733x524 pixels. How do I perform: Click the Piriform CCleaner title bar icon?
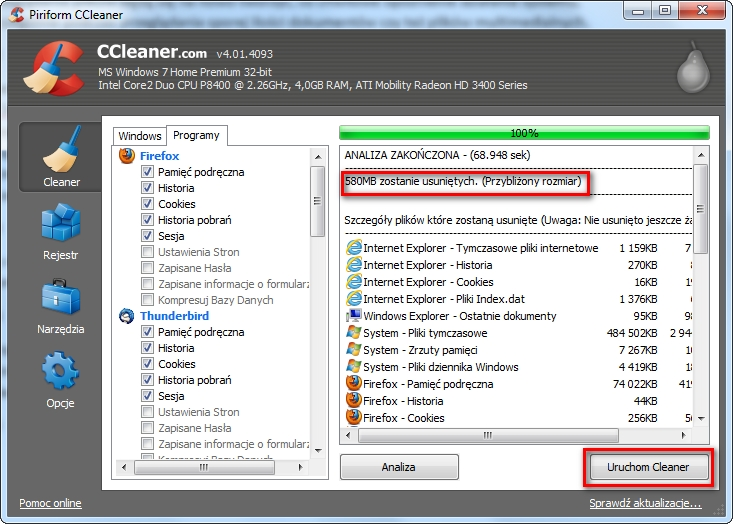[17, 14]
